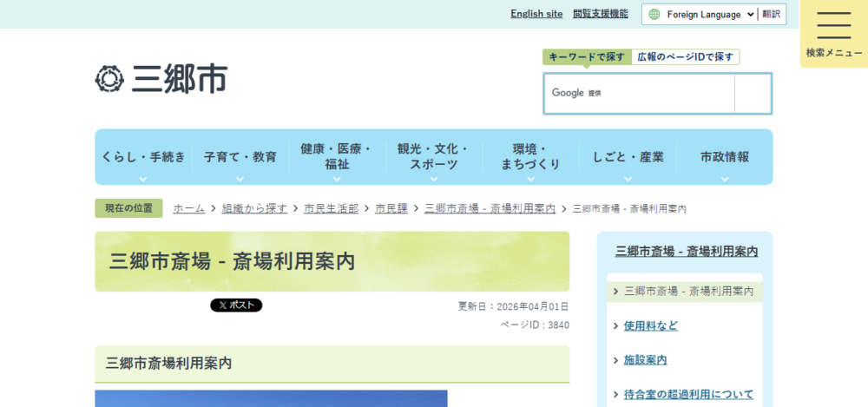Click the X ポスト share button

coord(236,305)
